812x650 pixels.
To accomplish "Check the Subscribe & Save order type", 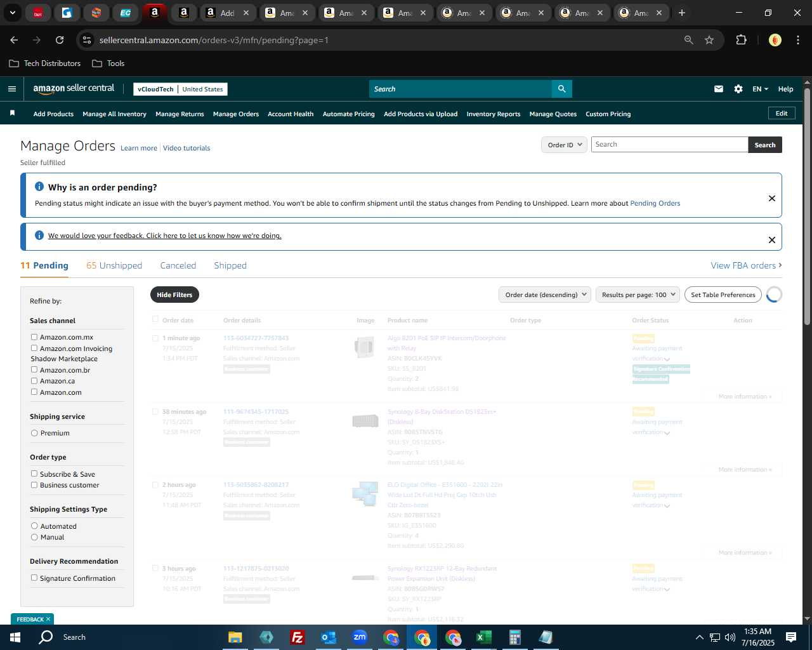I will 34,474.
